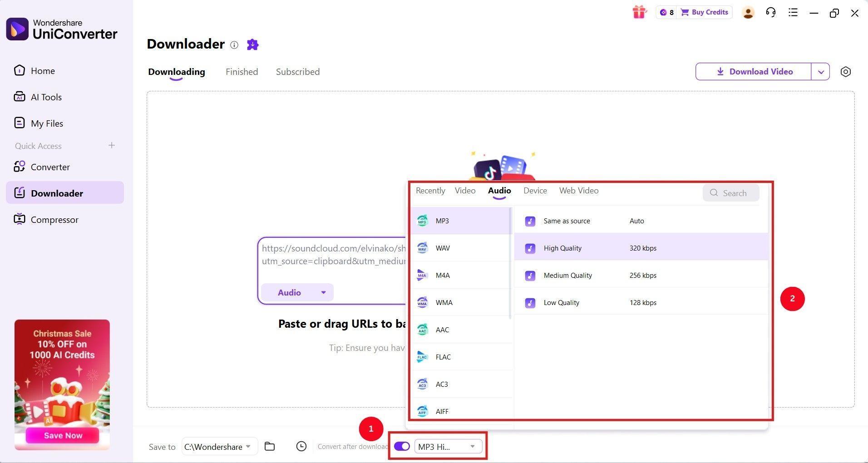Open the Finished tab
This screenshot has height=463, width=868.
pyautogui.click(x=242, y=72)
